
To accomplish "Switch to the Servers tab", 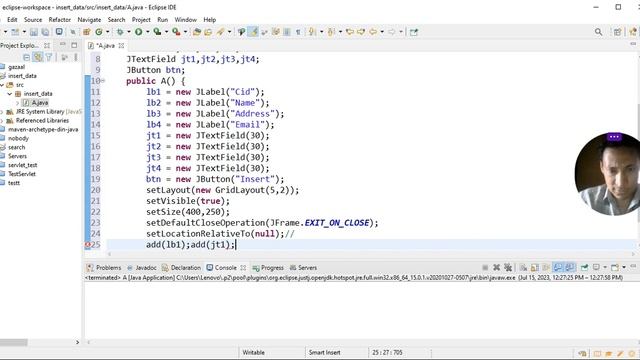I will tap(303, 268).
